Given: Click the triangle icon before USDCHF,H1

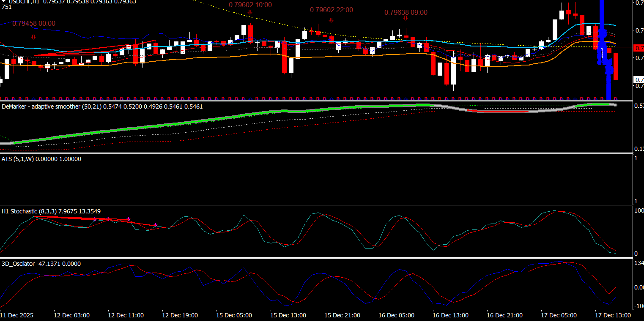Looking at the screenshot, I should pos(4,2).
